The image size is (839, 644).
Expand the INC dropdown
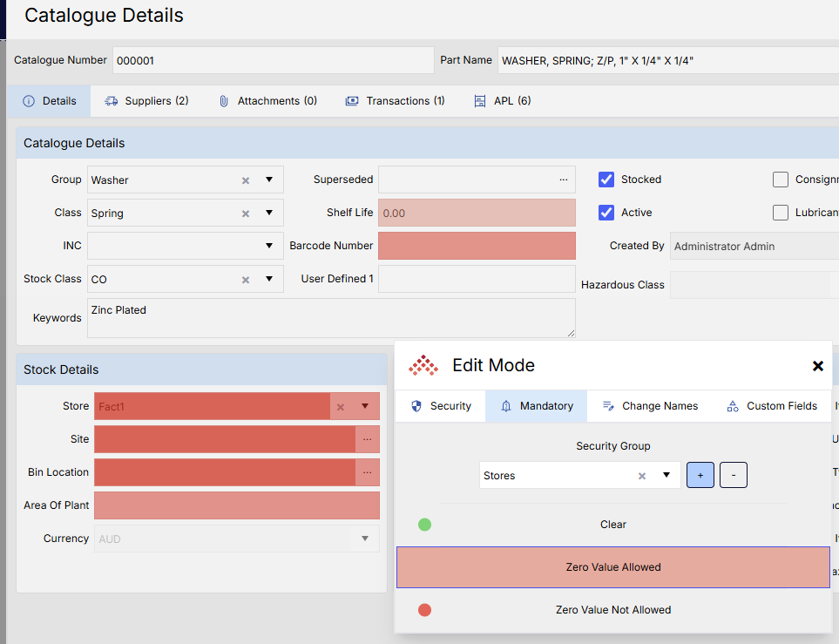pos(269,246)
